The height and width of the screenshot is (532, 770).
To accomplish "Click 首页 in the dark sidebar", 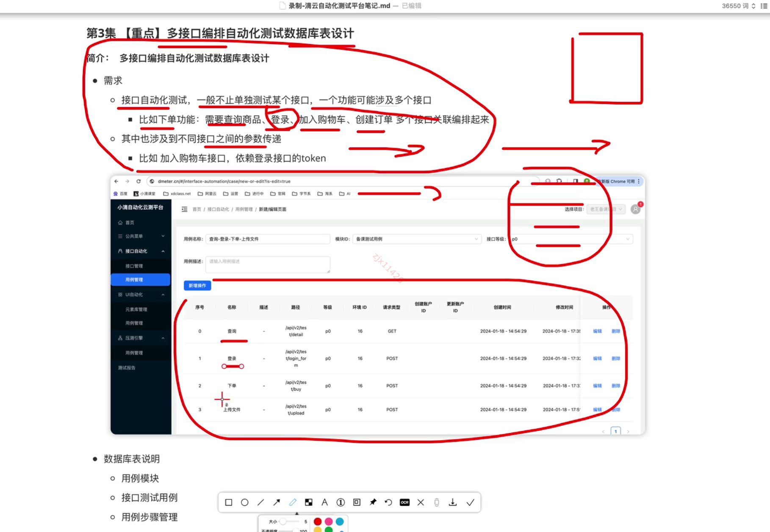I will coord(130,223).
